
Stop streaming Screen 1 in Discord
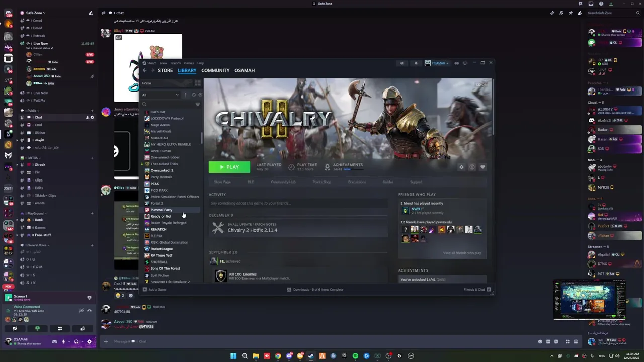(x=89, y=297)
